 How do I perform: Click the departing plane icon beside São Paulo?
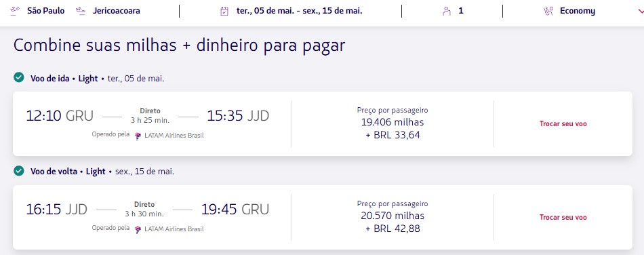(x=15, y=11)
